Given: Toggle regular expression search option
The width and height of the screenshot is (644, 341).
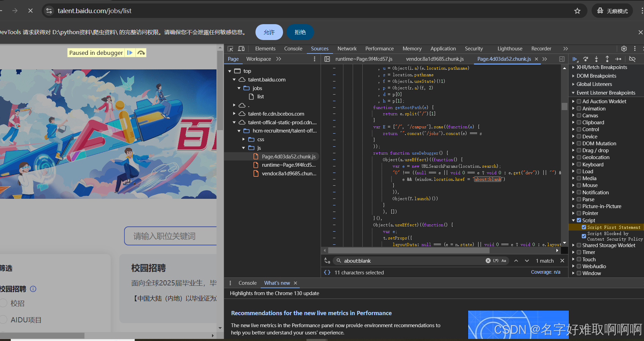Looking at the screenshot, I should pos(496,261).
